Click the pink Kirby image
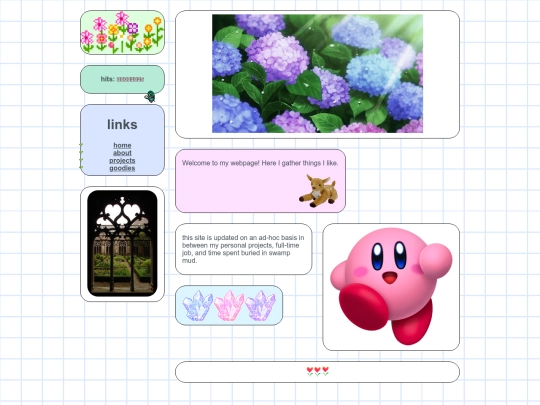540x405 pixels. click(391, 286)
